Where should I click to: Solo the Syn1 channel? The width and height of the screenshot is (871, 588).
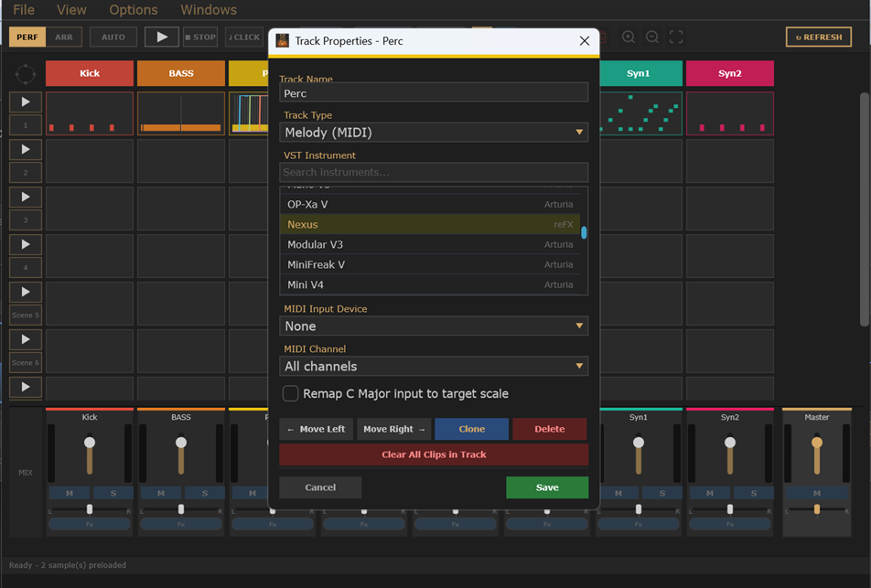coord(662,493)
